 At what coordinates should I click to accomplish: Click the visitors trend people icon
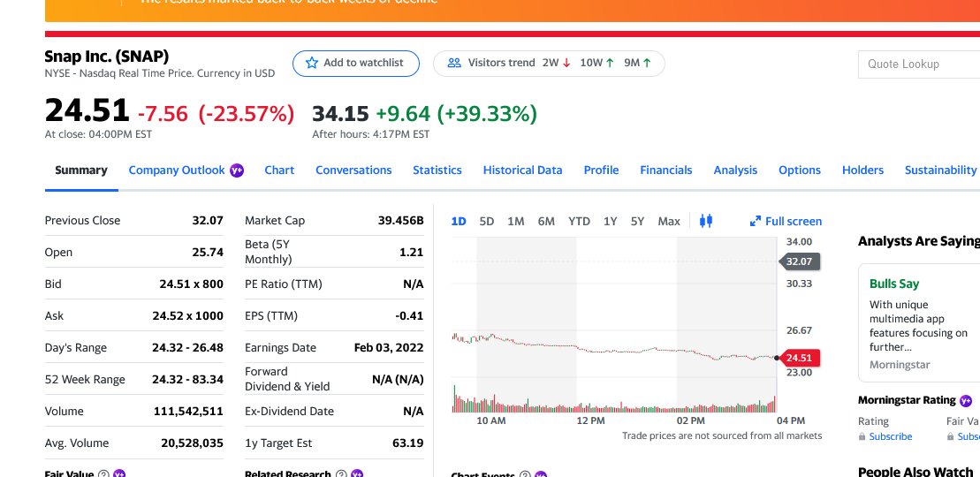tap(455, 63)
